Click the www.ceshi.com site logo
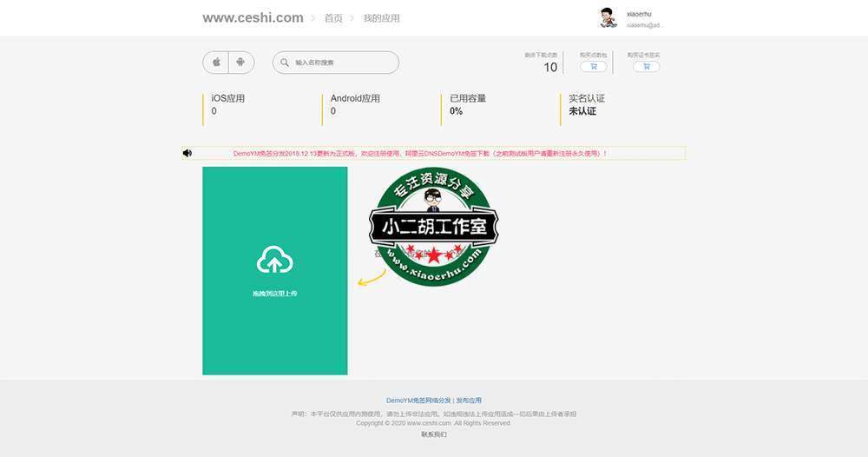The width and height of the screenshot is (868, 457). point(253,17)
